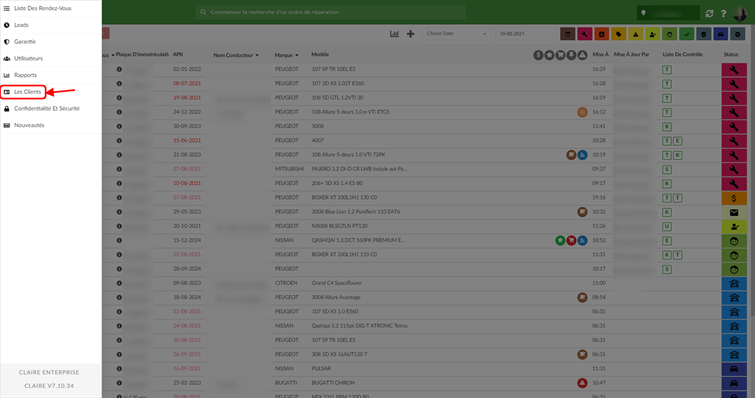The width and height of the screenshot is (755, 398).
Task: Open the chart statistics icon in toolbar
Action: (x=394, y=34)
